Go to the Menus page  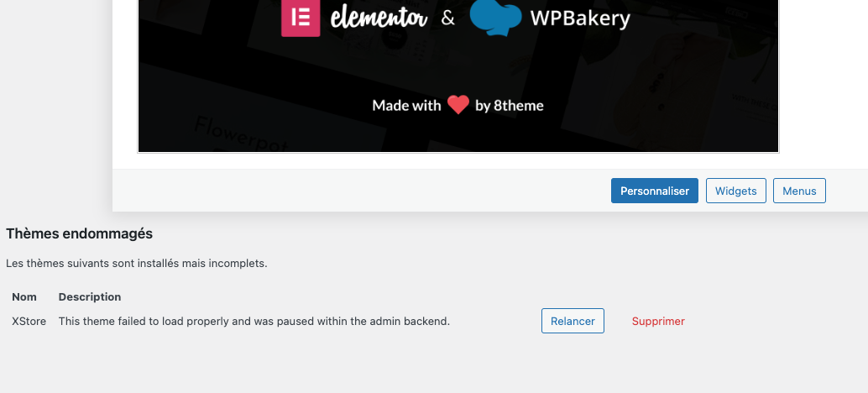click(799, 191)
